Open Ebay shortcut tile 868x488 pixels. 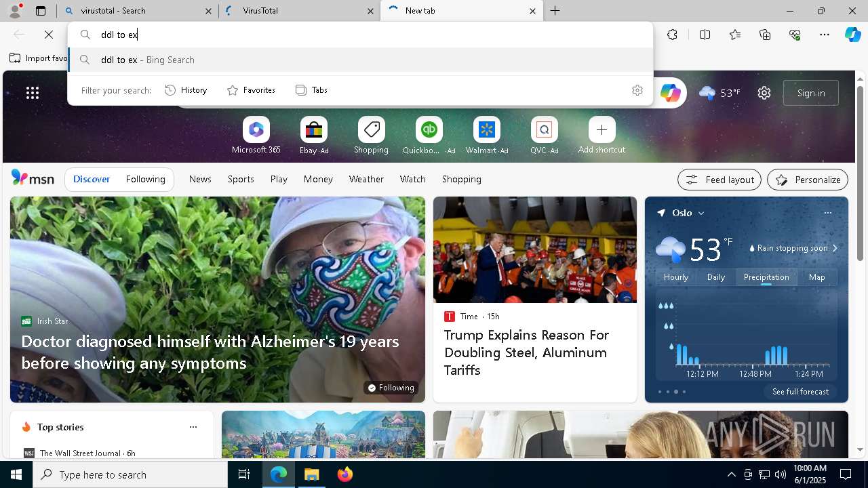coord(313,136)
